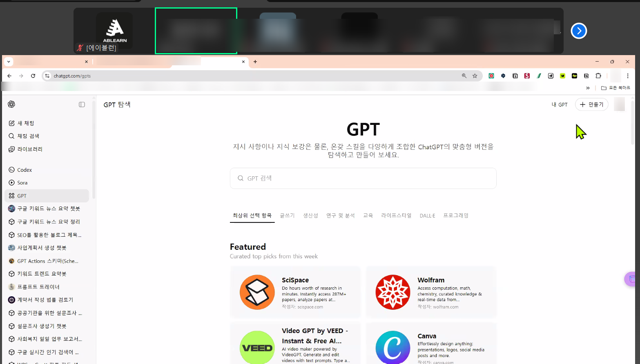Close the active browser tab
This screenshot has width=640, height=364.
(243, 62)
